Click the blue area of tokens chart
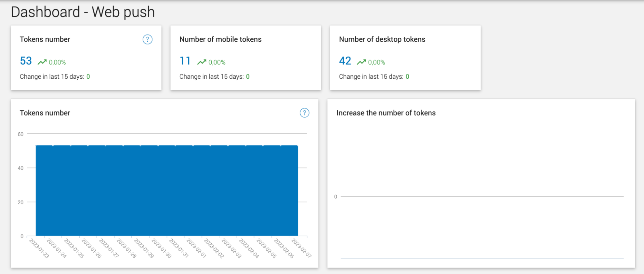 click(x=167, y=190)
